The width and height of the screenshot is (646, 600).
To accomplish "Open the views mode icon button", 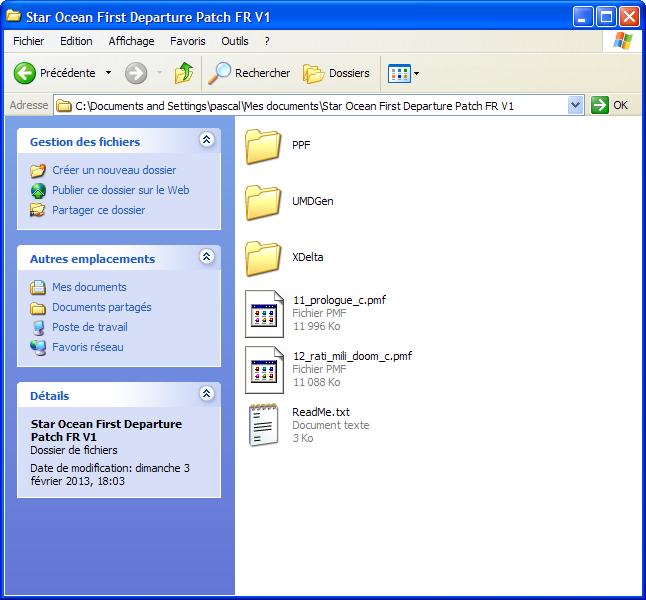I will [399, 73].
